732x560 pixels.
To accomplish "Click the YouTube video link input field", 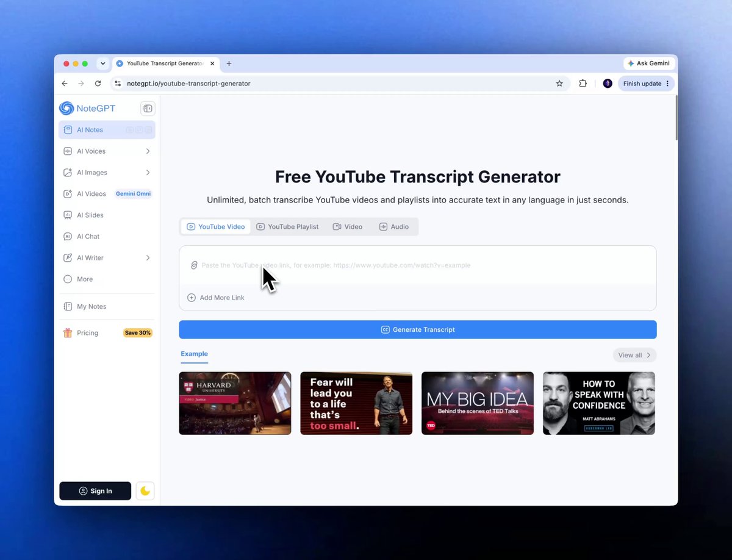I will 418,265.
